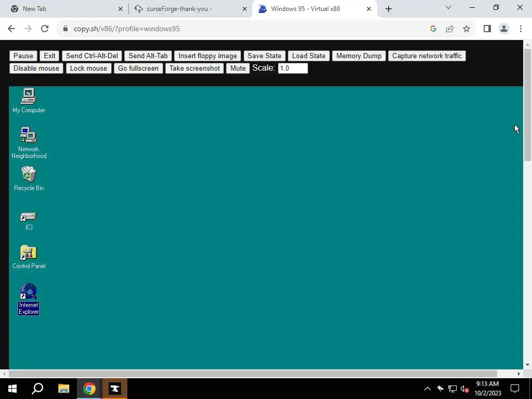Click the Save State button

point(264,56)
